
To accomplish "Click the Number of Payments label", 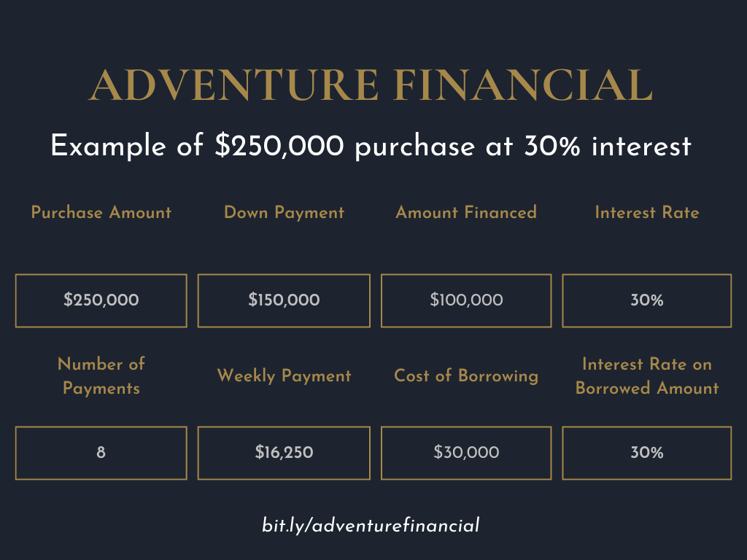I will [x=101, y=376].
